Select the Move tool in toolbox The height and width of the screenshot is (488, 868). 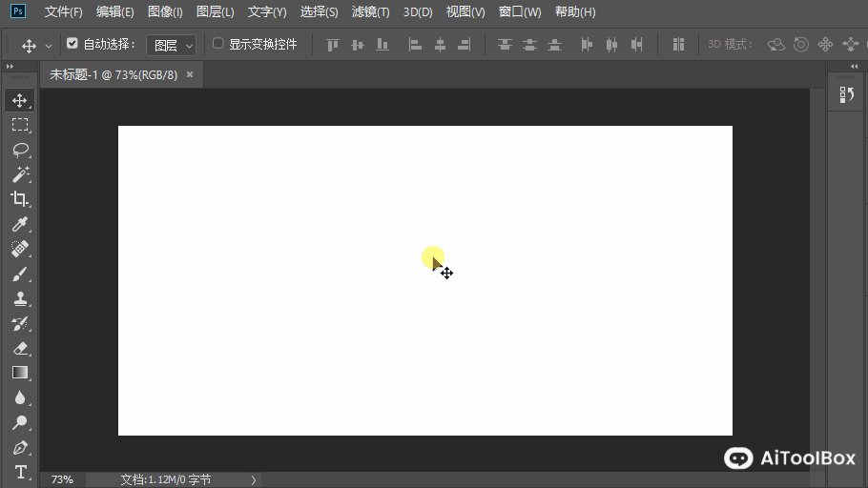pyautogui.click(x=20, y=101)
